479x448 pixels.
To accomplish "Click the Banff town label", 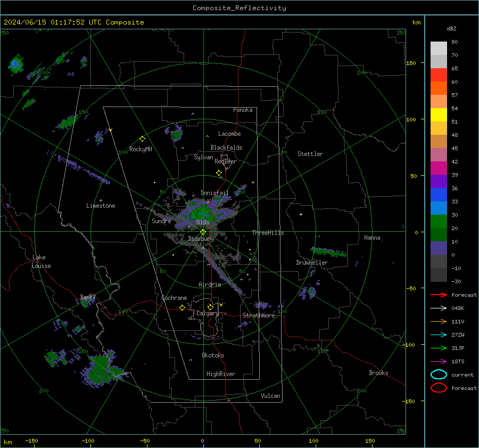I will pyautogui.click(x=88, y=297).
